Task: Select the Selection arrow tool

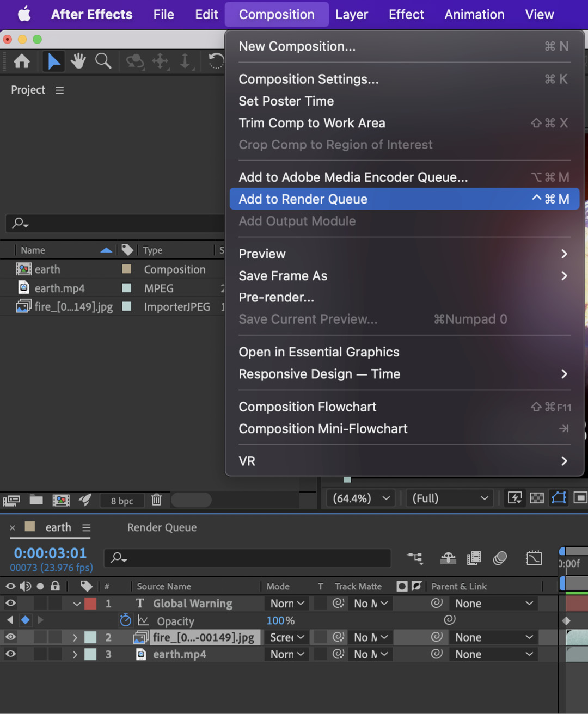Action: 54,61
